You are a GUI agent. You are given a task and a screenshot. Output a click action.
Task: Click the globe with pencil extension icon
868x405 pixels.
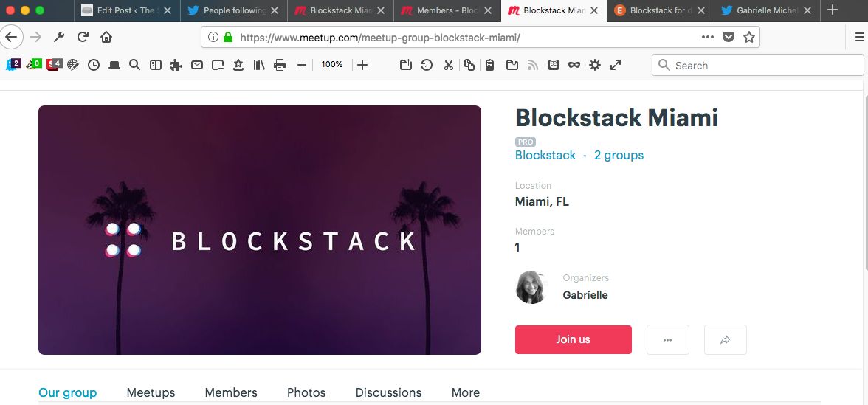pos(73,65)
